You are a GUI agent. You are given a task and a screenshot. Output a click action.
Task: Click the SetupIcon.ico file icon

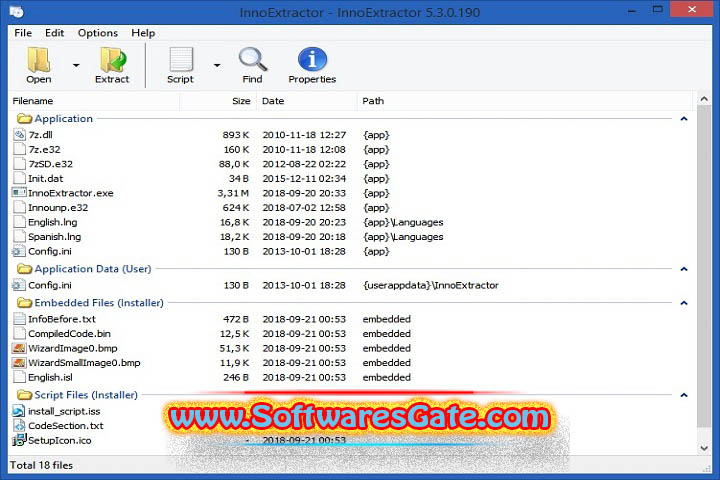pos(19,440)
